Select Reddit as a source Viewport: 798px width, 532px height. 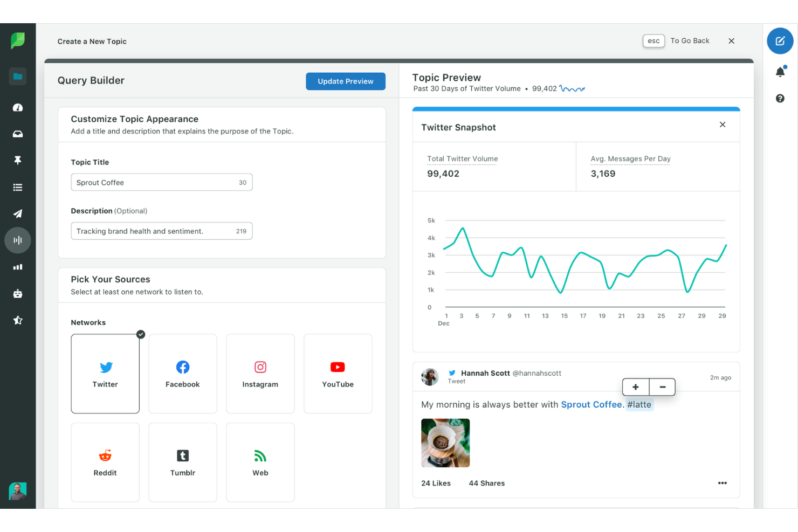pyautogui.click(x=105, y=462)
